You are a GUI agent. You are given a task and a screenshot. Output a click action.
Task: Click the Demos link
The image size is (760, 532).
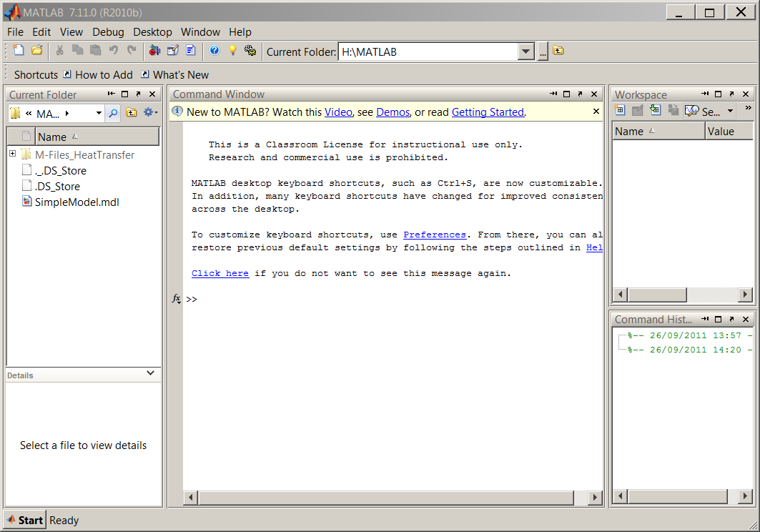coord(393,112)
